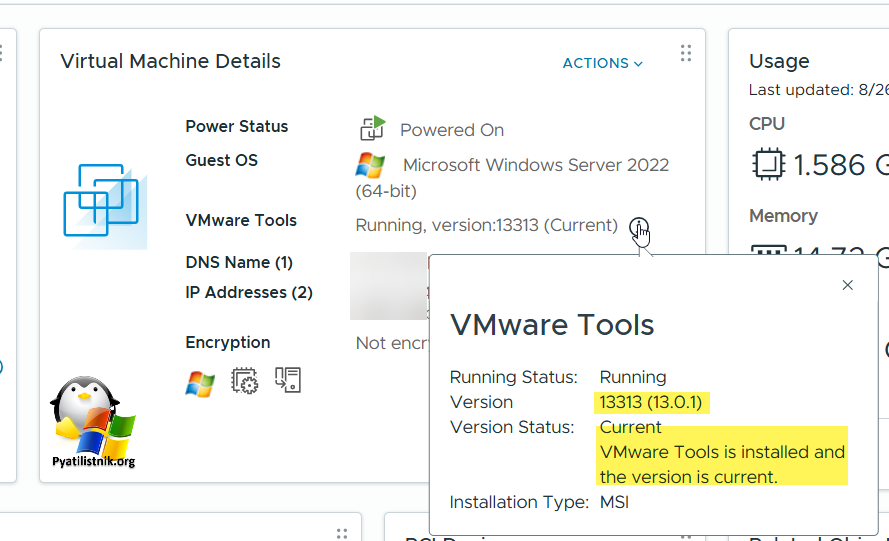This screenshot has width=889, height=541.
Task: Select 'Running, version:13313 (Current)' text
Action: point(486,225)
